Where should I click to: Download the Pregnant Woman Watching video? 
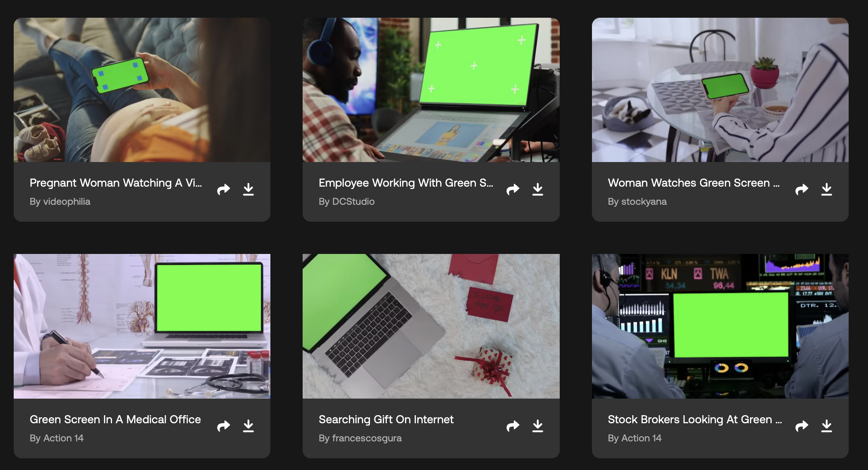click(248, 189)
